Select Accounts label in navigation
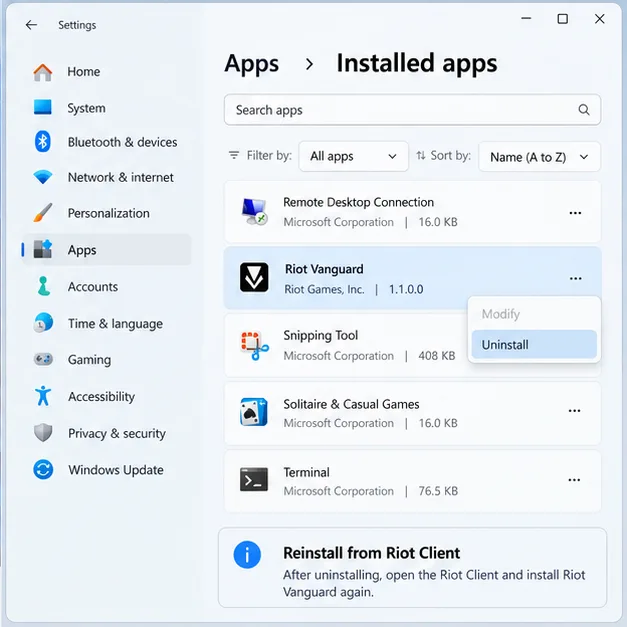This screenshot has height=627, width=627. tap(93, 287)
